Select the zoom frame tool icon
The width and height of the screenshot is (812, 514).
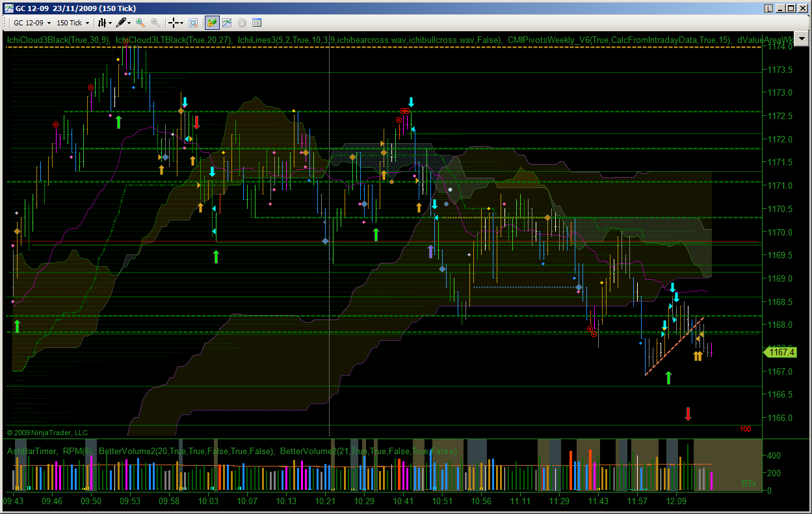point(193,23)
